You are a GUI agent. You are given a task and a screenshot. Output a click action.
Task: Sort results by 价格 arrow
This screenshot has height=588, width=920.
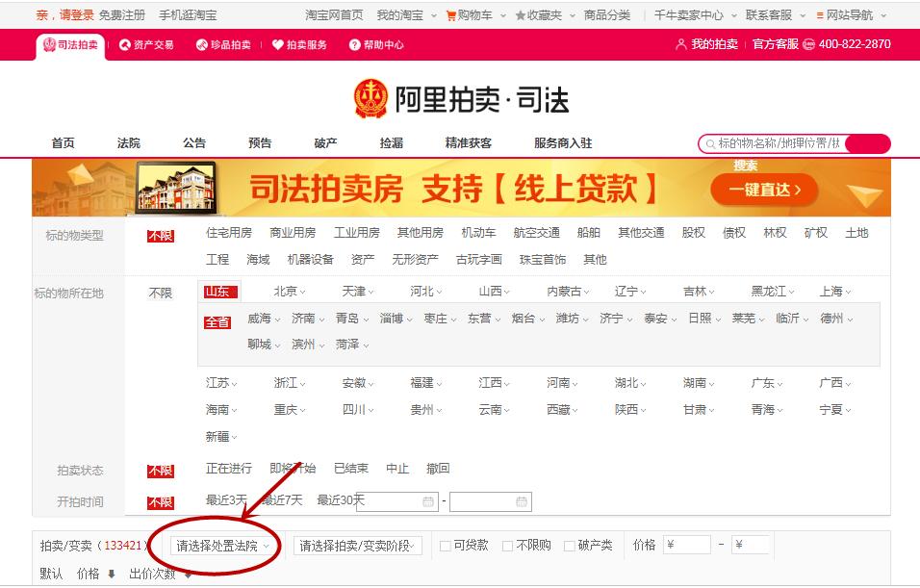112,574
